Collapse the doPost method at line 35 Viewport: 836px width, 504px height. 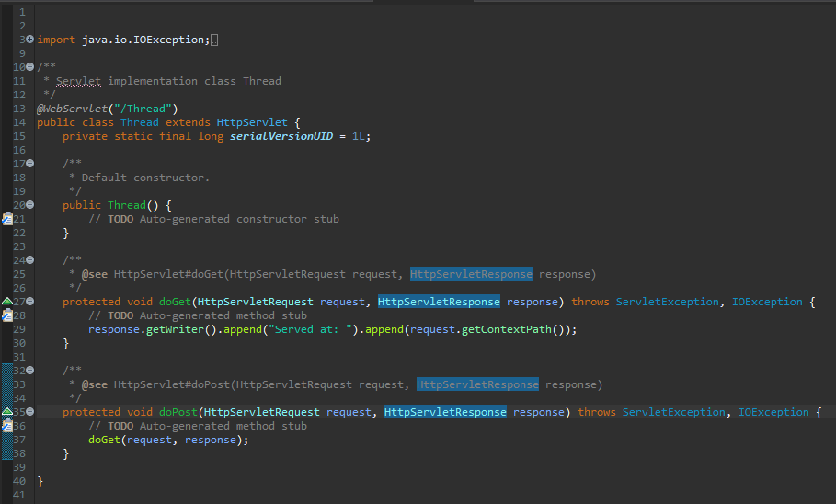(x=29, y=412)
